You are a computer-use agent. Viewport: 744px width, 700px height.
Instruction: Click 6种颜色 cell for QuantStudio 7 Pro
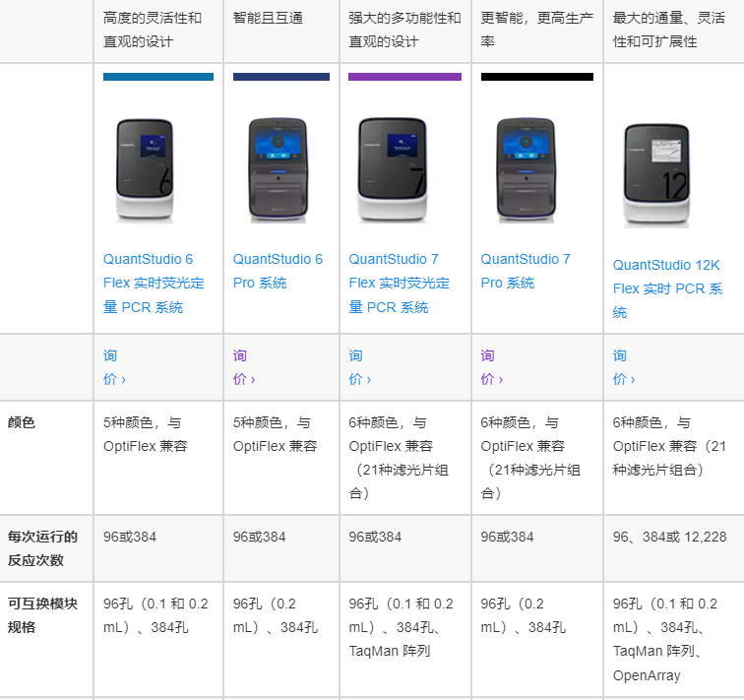pyautogui.click(x=537, y=458)
